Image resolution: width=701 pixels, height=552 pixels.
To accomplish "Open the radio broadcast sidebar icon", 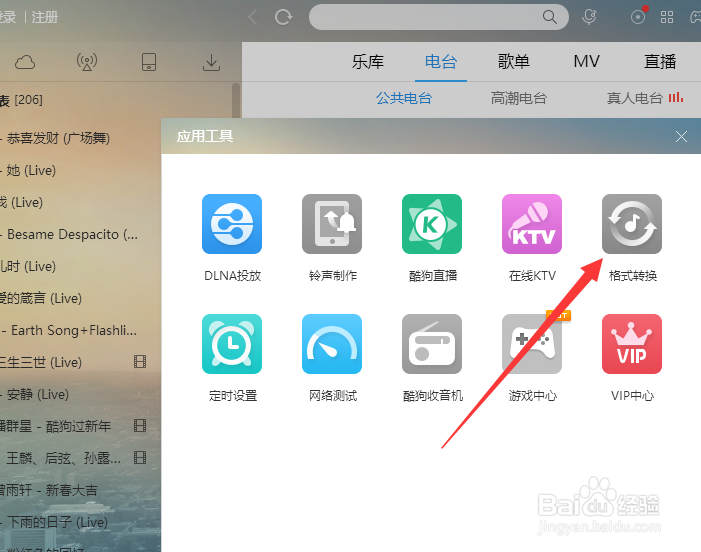I will (87, 62).
